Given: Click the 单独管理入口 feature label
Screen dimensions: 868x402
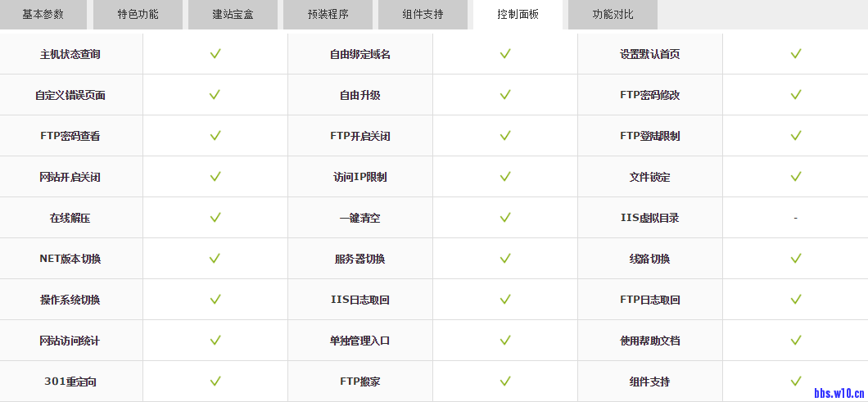Looking at the screenshot, I should click(360, 341).
